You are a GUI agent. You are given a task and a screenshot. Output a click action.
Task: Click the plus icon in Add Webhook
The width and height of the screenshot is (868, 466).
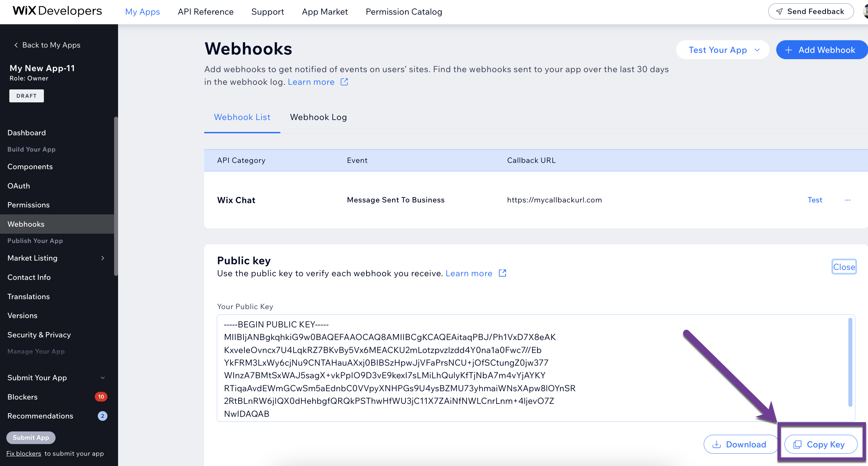[x=789, y=50]
